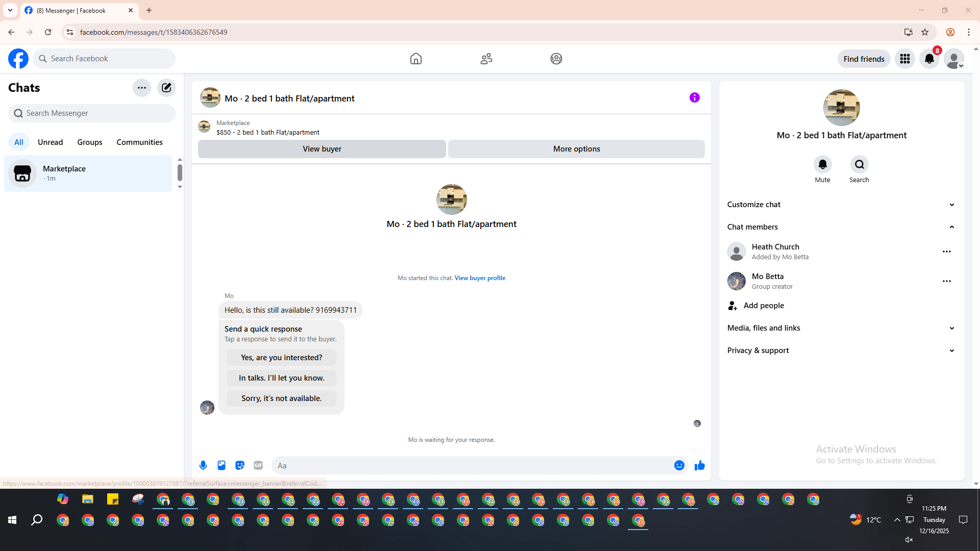Image resolution: width=980 pixels, height=551 pixels.
Task: Open a new browser tab
Action: 149,10
